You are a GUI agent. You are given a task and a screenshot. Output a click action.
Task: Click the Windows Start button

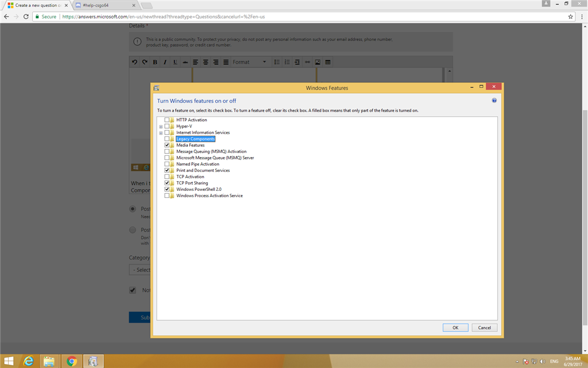coord(9,361)
